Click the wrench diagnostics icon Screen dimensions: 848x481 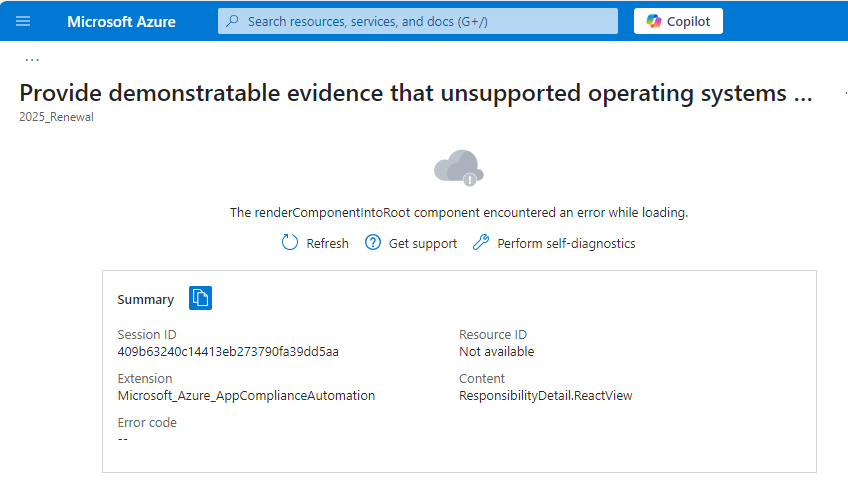tap(481, 242)
